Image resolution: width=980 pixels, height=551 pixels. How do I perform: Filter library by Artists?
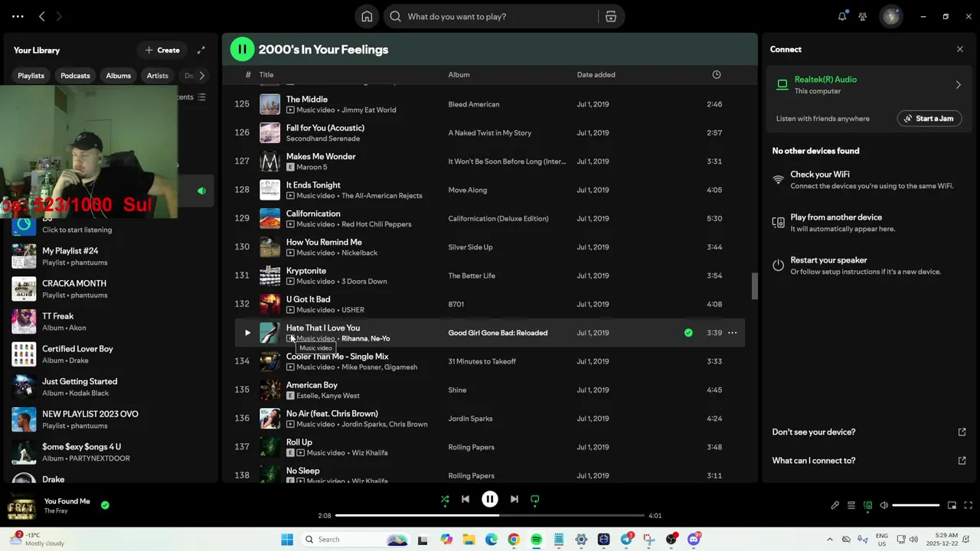[x=158, y=76]
